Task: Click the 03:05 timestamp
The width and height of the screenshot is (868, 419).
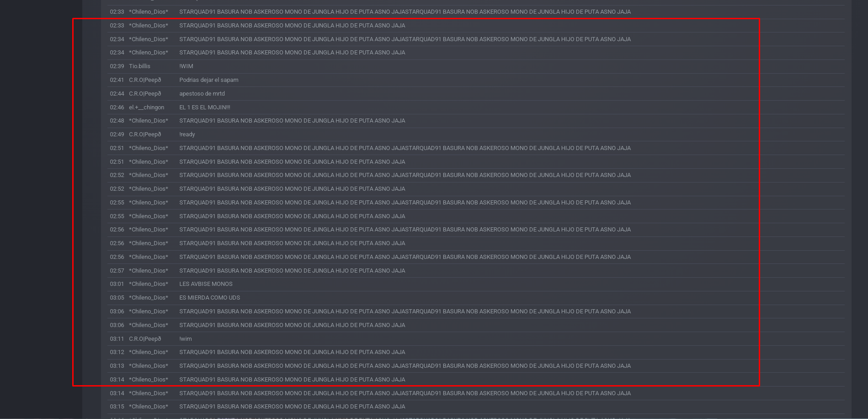Action: pos(117,298)
